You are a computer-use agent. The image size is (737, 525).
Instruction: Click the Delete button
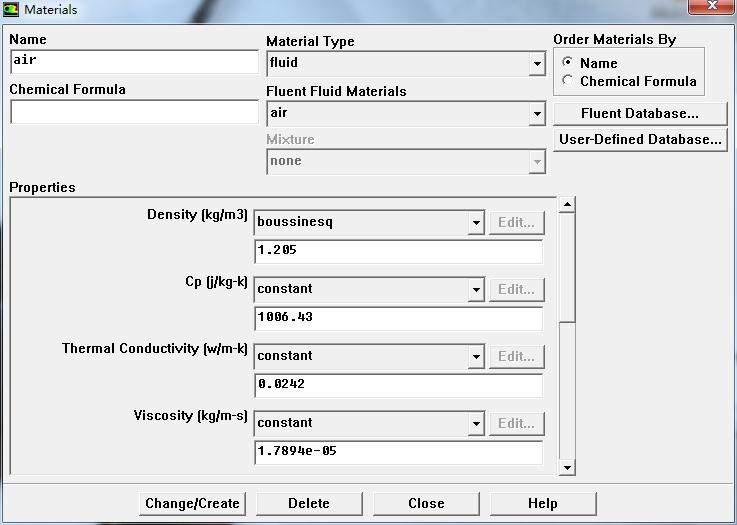[x=309, y=503]
